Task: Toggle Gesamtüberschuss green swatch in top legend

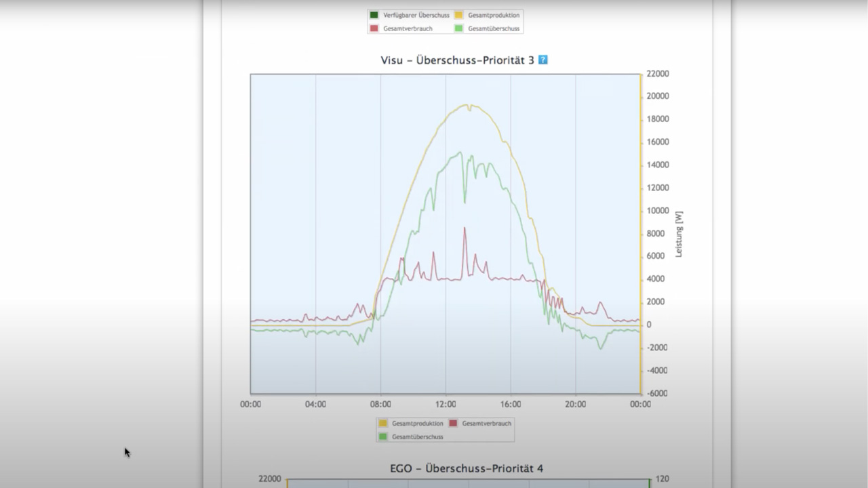Action: coord(458,28)
